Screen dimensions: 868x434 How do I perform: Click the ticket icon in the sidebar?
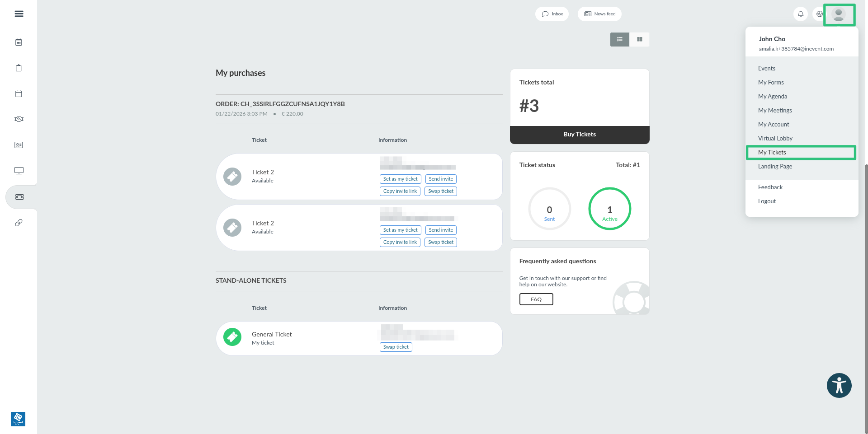19,197
